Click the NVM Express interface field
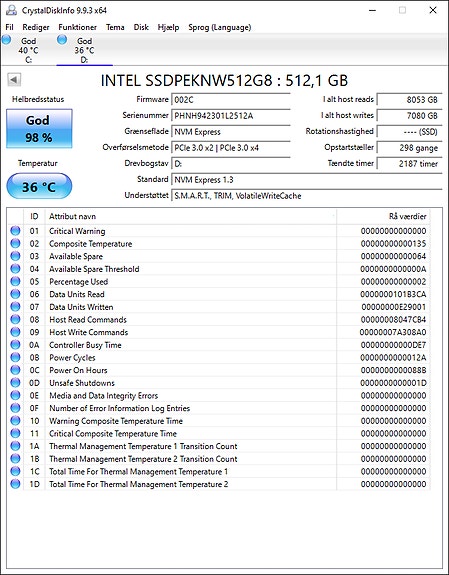The image size is (449, 575). pyautogui.click(x=231, y=132)
